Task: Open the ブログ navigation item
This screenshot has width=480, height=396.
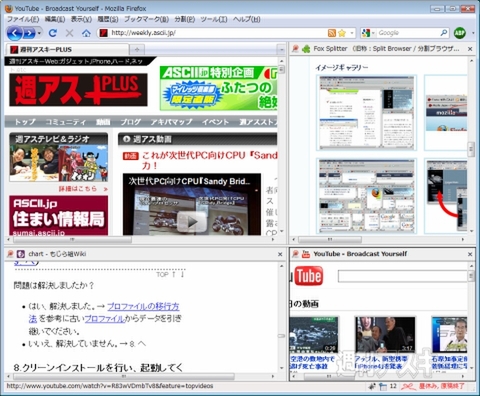Action: (131, 122)
